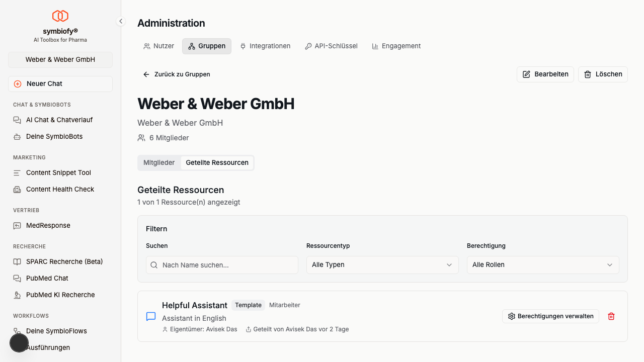The height and width of the screenshot is (362, 644).
Task: Click the dark round floating button
Action: [x=19, y=343]
